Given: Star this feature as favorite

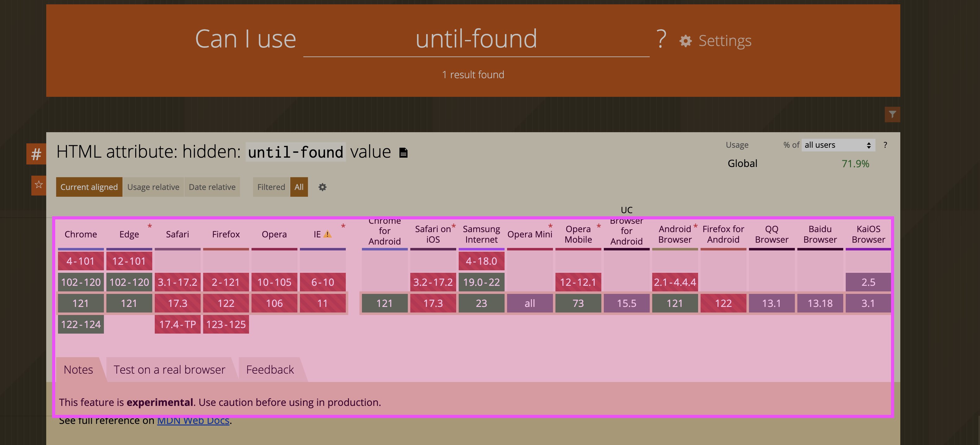Looking at the screenshot, I should point(38,185).
